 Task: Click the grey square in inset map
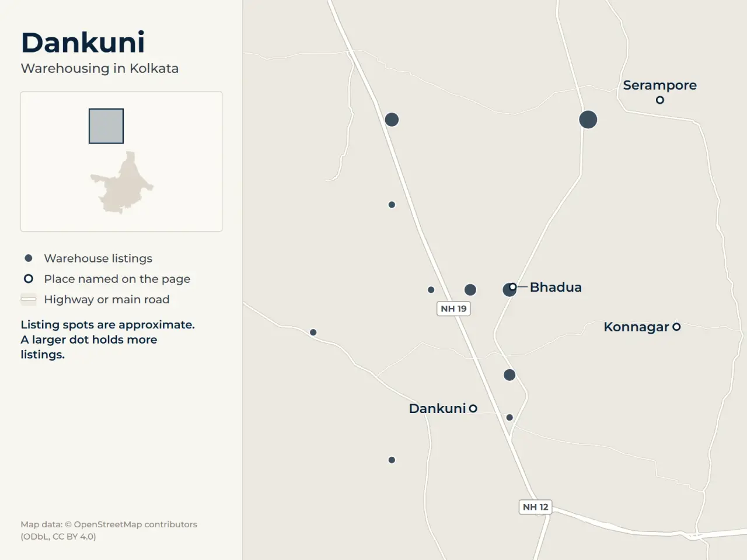[x=106, y=126]
